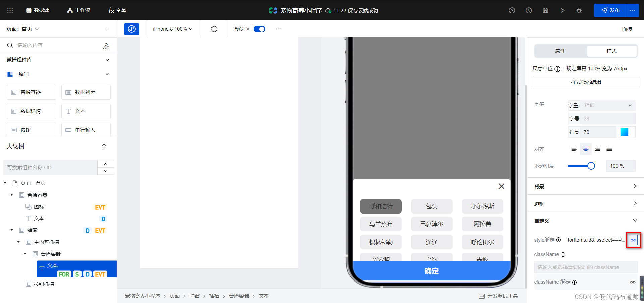Switch to the 样式 tab
Screen dimensions: 644x303
pos(611,51)
